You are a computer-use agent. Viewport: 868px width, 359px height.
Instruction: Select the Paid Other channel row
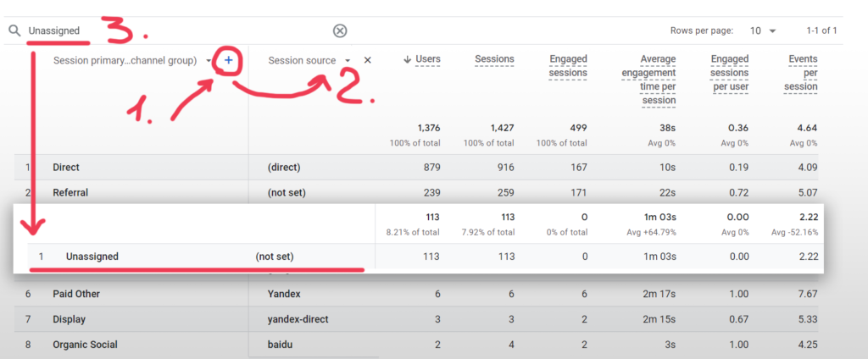pyautogui.click(x=76, y=294)
